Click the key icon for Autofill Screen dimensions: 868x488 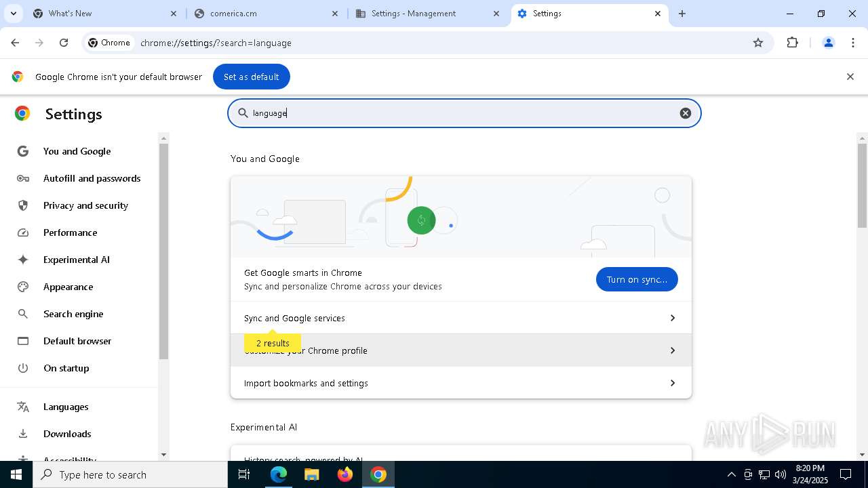(23, 178)
